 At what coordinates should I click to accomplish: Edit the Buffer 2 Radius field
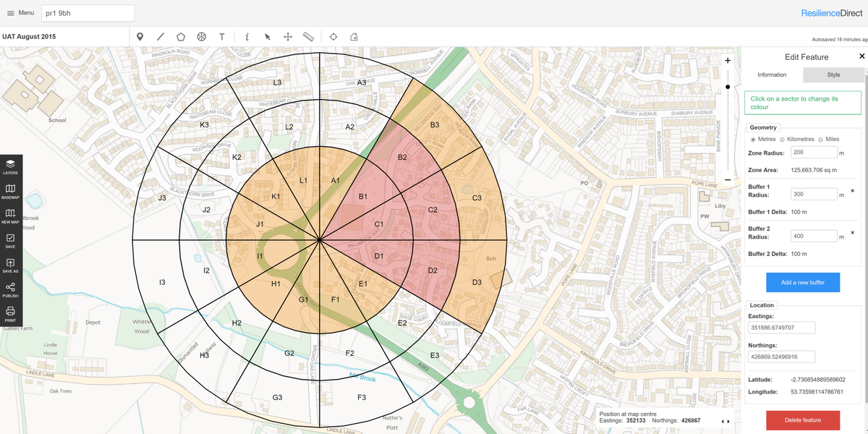pos(813,237)
